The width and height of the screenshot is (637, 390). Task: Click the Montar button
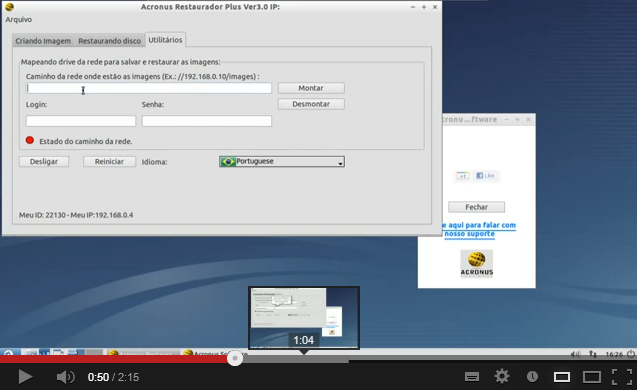[x=311, y=88]
